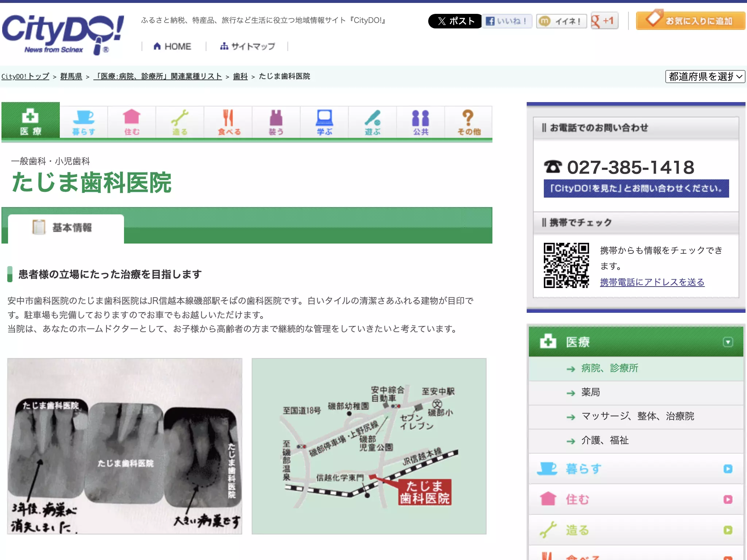Select the 基本情報 tab

(x=66, y=228)
